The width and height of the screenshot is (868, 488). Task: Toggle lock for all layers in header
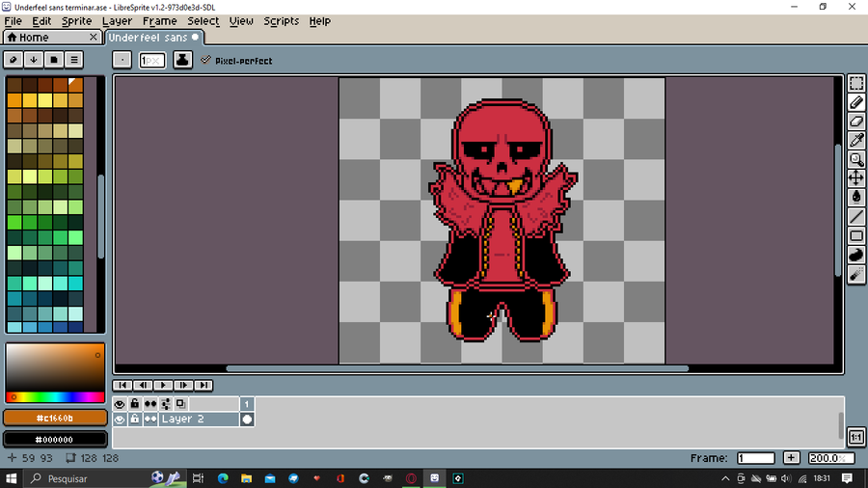point(134,404)
